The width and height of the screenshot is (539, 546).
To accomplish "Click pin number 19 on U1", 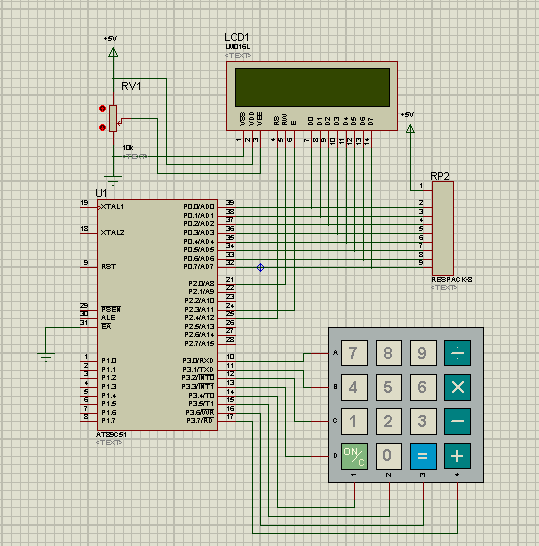I will click(x=84, y=203).
